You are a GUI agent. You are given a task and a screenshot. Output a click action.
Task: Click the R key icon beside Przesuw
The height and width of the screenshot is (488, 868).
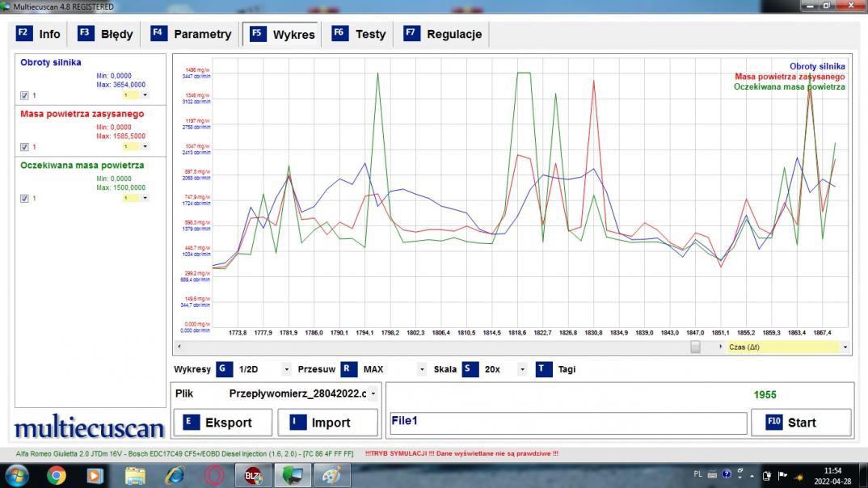coord(348,369)
